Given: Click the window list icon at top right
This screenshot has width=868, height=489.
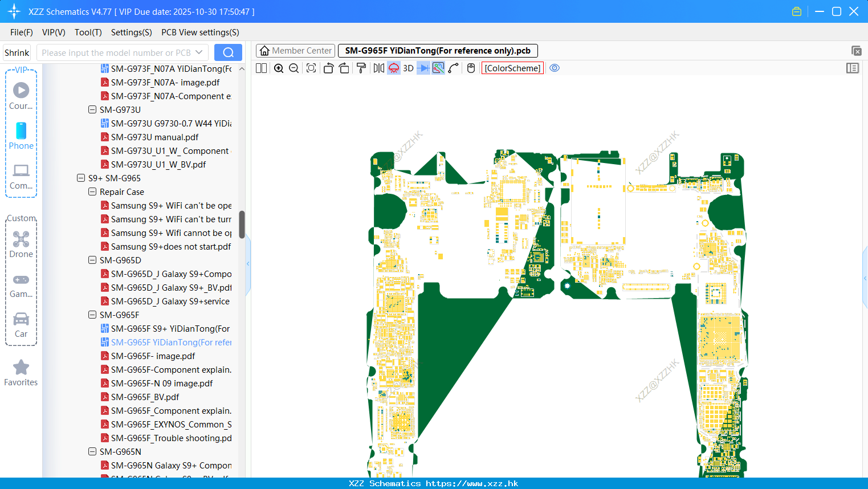Looking at the screenshot, I should point(856,51).
